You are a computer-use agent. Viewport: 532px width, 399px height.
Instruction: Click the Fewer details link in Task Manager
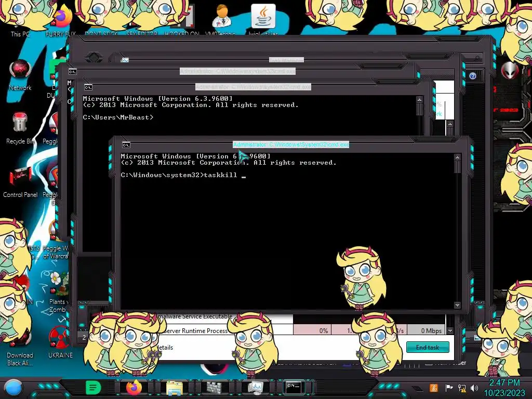(165, 348)
